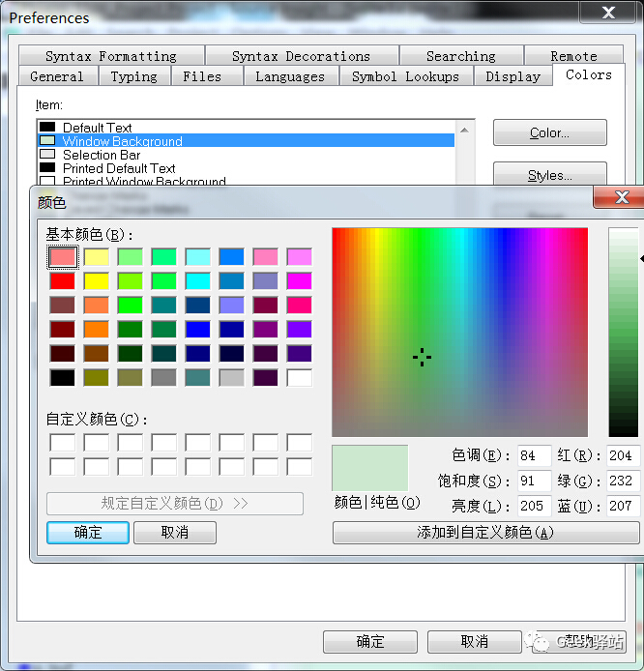Select the Default Text item
Viewport: 644px width, 671px height.
(x=246, y=127)
